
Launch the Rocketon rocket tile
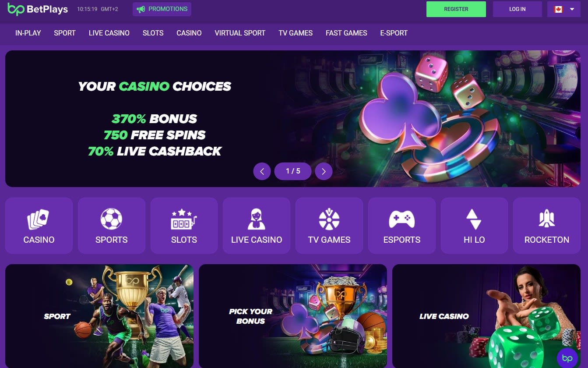[x=547, y=226]
